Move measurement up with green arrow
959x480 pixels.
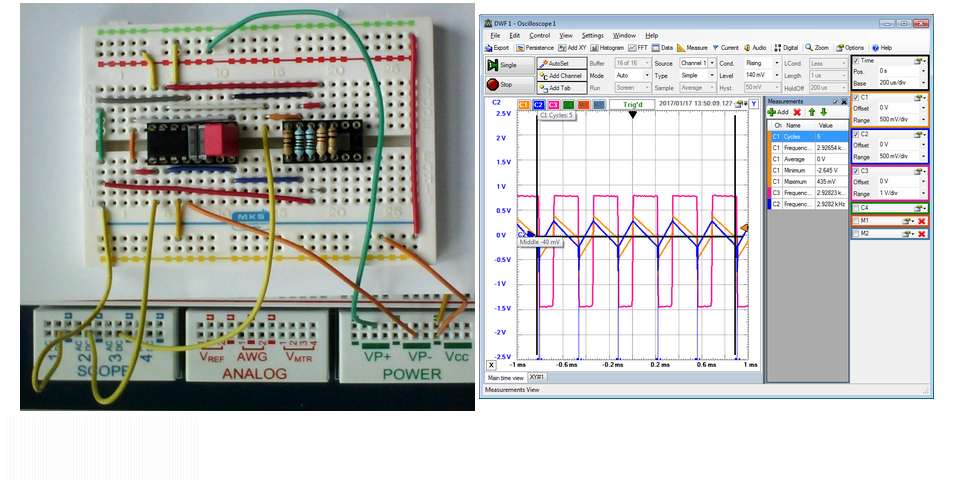coord(810,112)
